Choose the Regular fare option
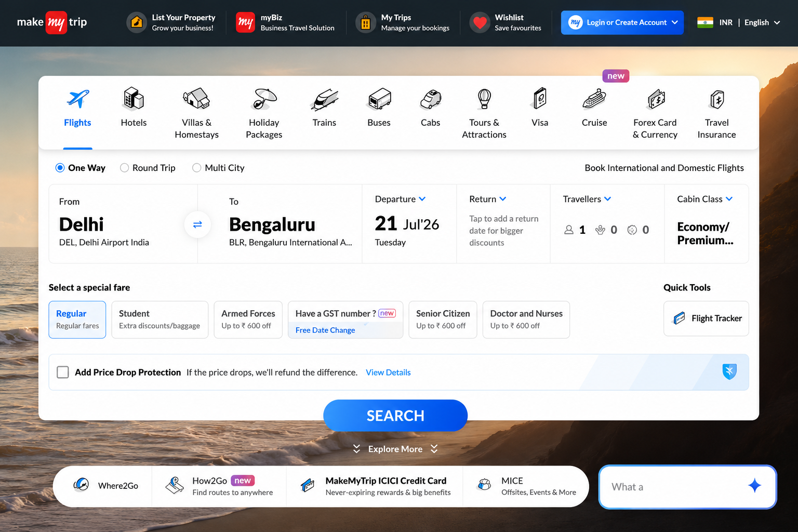This screenshot has width=798, height=532. pos(77,320)
